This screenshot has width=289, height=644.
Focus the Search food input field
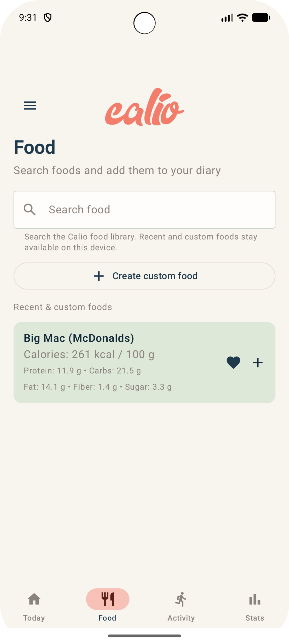[144, 210]
